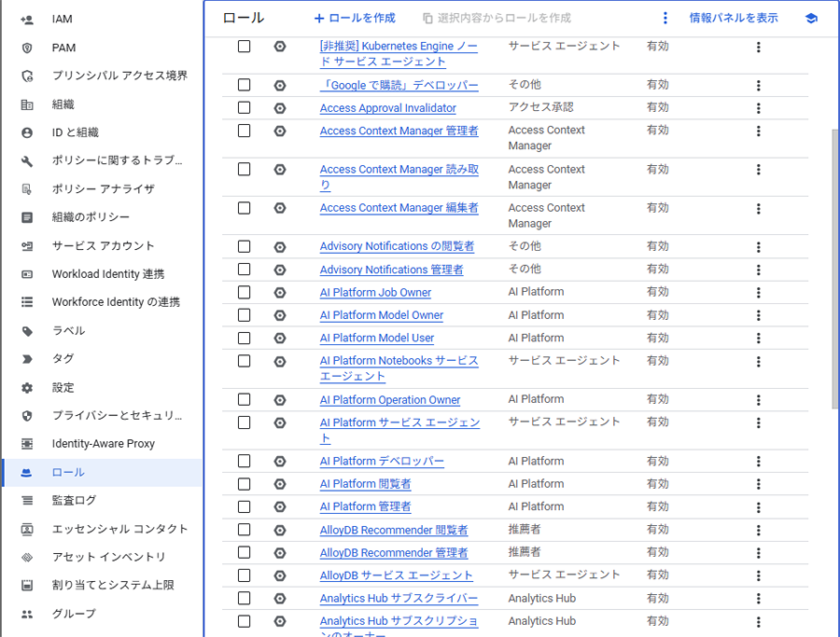The height and width of the screenshot is (637, 840).
Task: Tick the AlloyDB サービス エージェント checkbox
Action: (x=244, y=575)
